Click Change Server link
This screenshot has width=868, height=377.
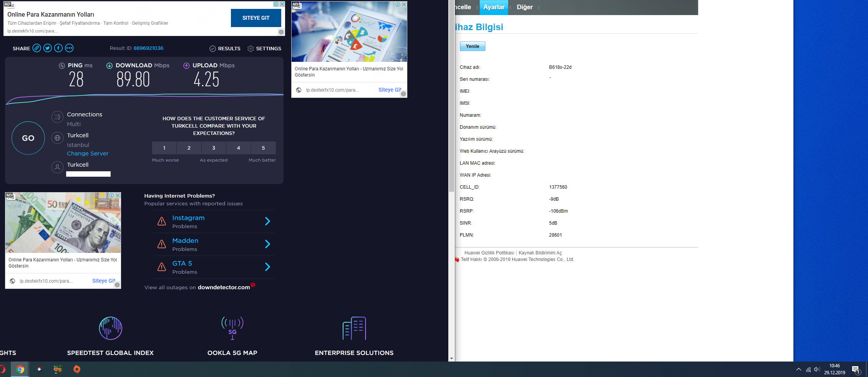click(87, 154)
